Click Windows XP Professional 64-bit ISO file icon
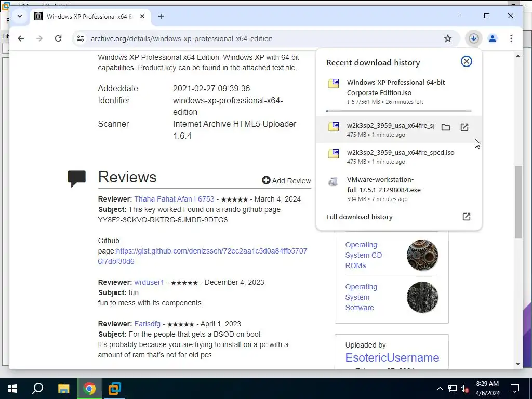532x399 pixels. 334,84
